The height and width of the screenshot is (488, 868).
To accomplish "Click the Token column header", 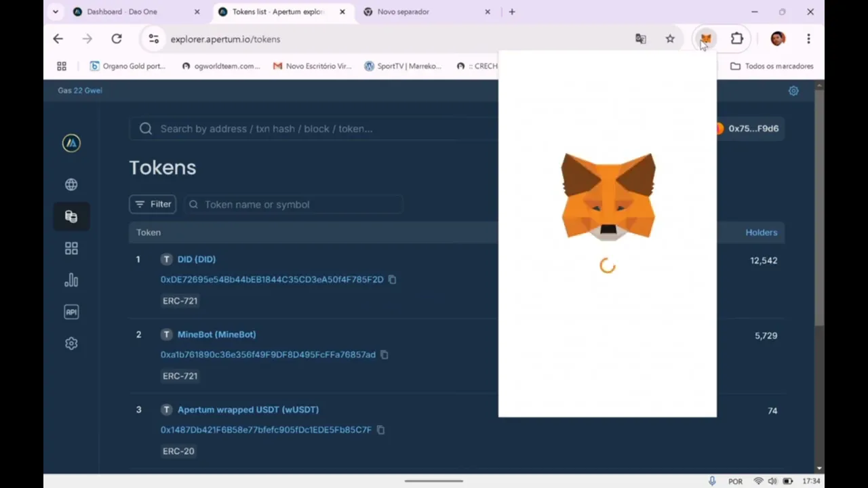I will click(149, 232).
